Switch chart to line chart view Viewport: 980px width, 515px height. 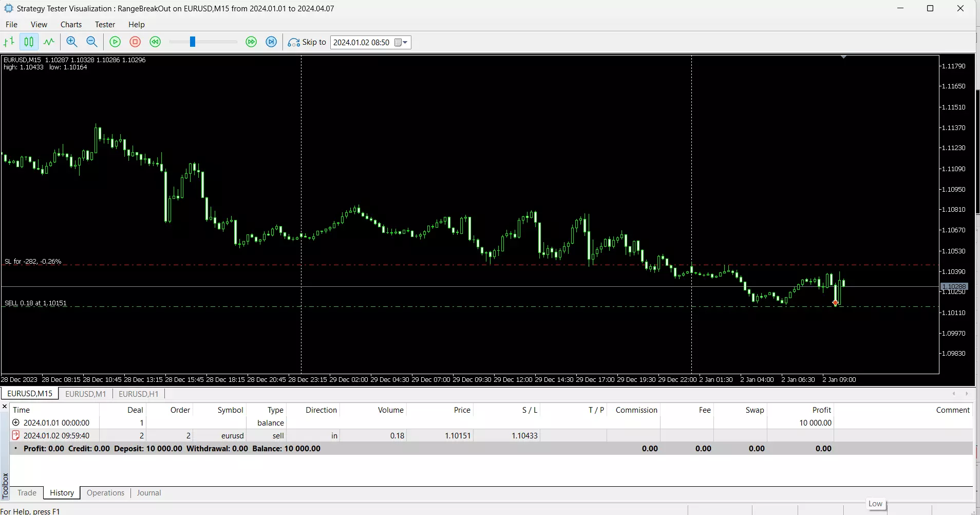click(x=49, y=42)
